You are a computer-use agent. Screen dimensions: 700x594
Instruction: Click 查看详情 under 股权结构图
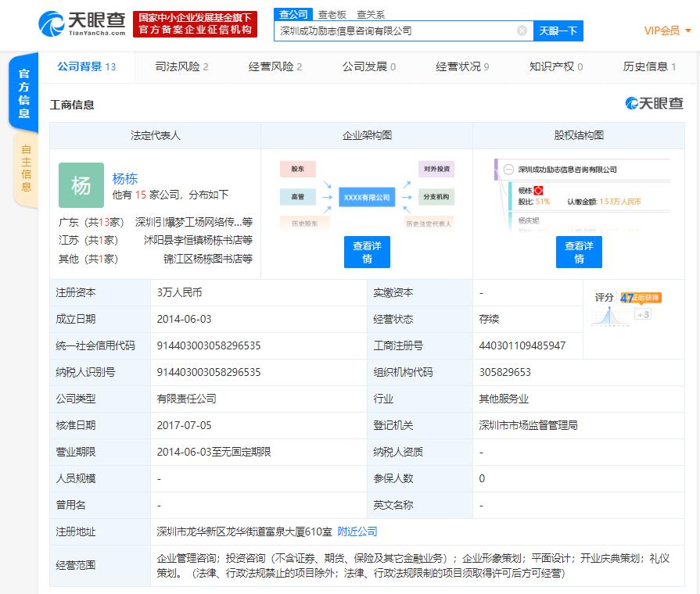tap(579, 252)
